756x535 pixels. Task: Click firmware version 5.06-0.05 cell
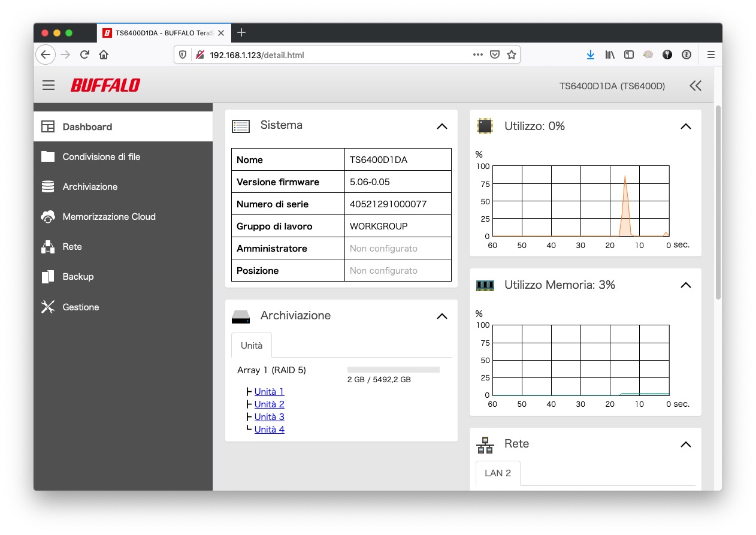coord(398,182)
